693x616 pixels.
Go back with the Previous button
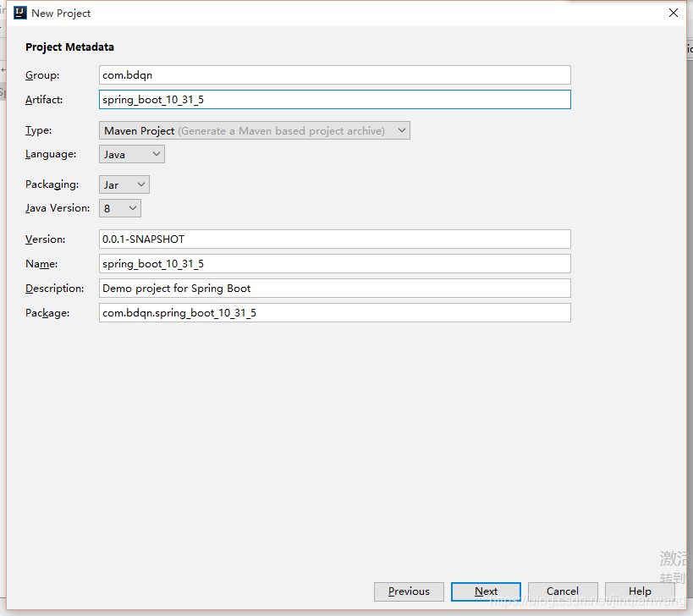click(x=409, y=591)
